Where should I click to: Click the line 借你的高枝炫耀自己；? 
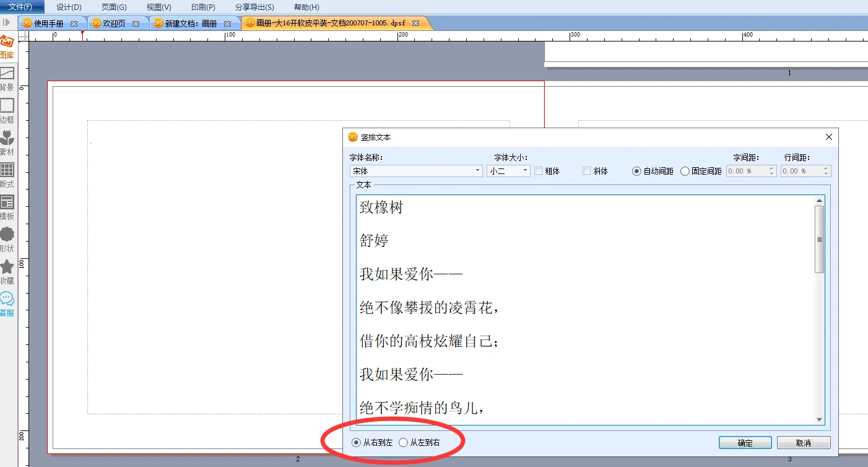coord(429,341)
